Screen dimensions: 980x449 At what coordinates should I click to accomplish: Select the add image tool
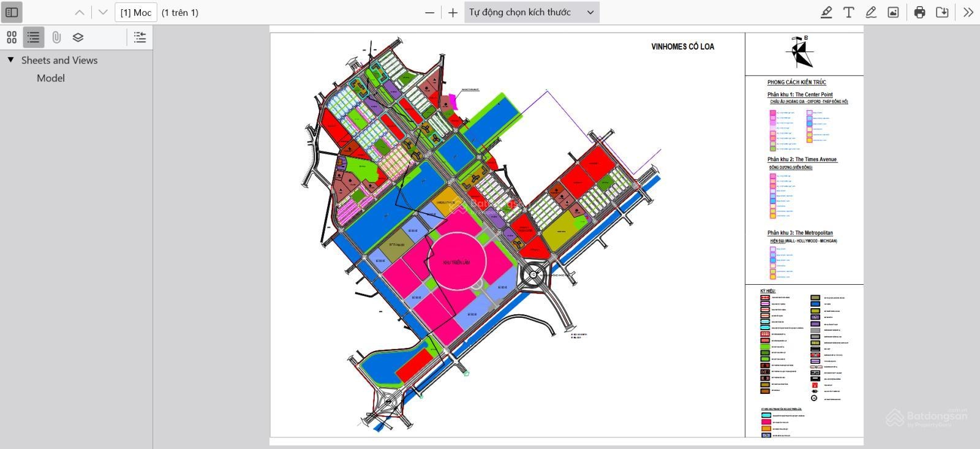click(894, 12)
